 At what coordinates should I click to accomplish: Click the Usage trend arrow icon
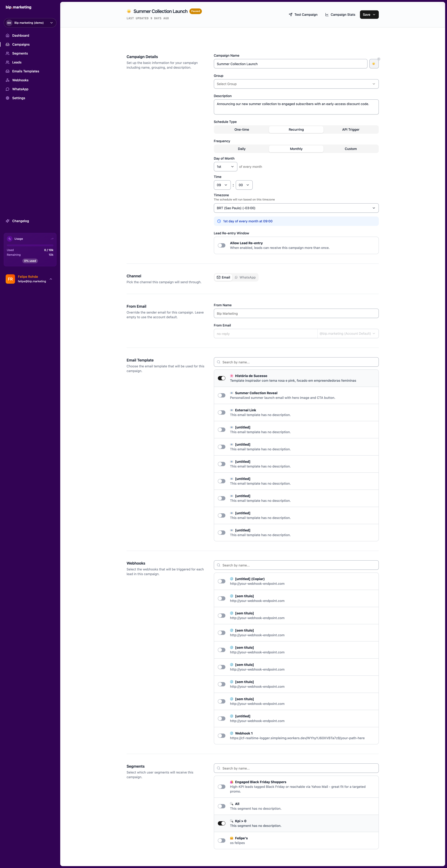[x=52, y=239]
